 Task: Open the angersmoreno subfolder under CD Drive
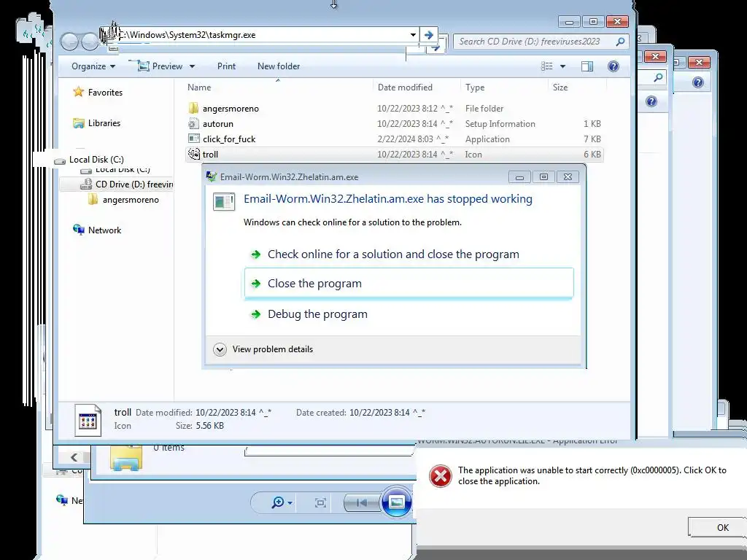(131, 200)
